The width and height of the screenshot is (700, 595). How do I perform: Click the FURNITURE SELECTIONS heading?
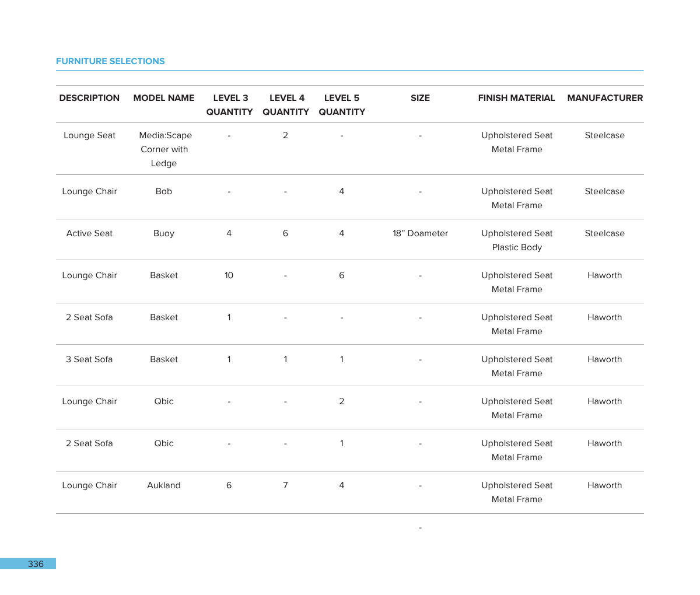(x=110, y=61)
